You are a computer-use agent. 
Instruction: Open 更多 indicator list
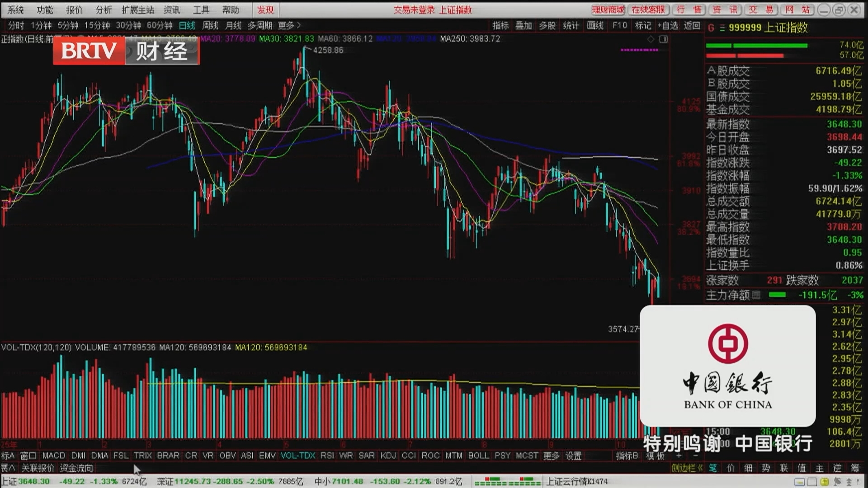[551, 456]
